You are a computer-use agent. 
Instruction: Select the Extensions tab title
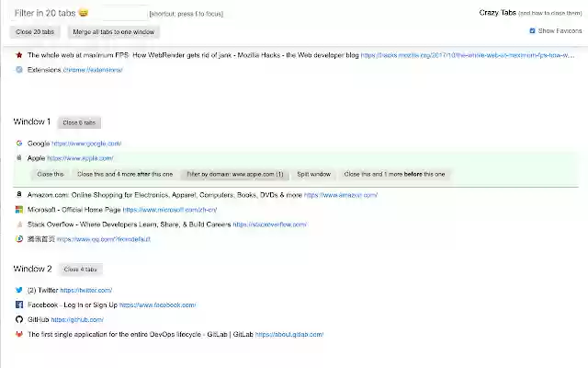coord(44,70)
